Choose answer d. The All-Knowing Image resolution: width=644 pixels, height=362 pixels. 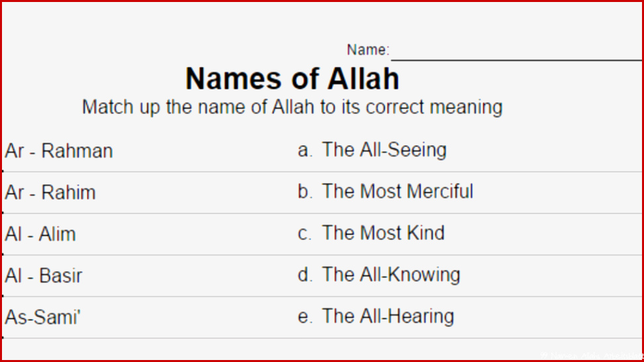pos(379,274)
